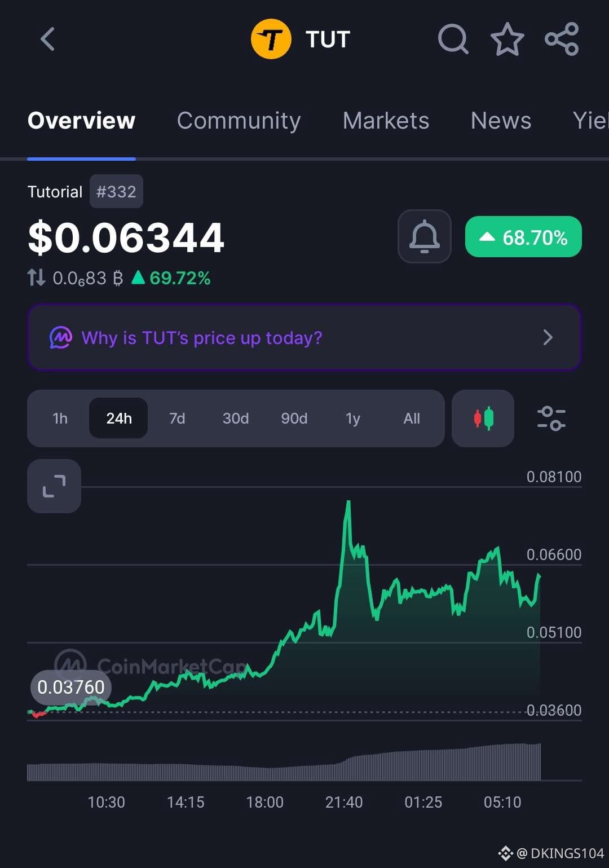
Task: Open the News tab
Action: pyautogui.click(x=501, y=121)
